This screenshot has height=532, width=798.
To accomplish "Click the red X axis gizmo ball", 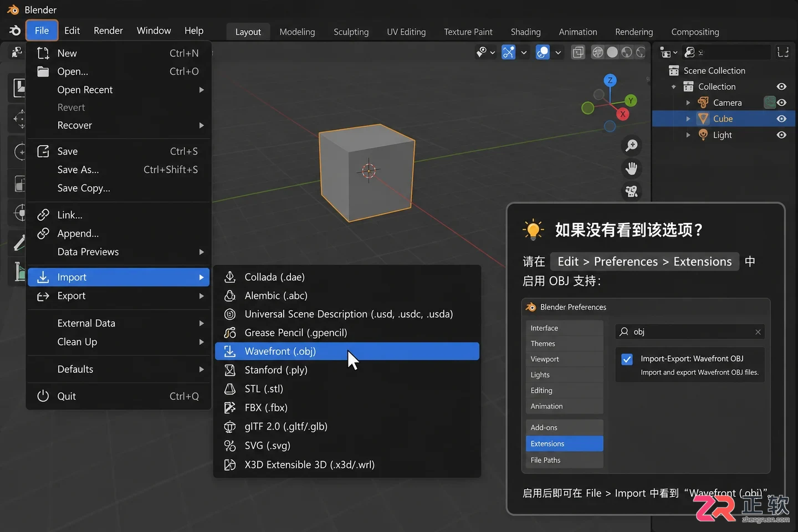I will pos(623,114).
